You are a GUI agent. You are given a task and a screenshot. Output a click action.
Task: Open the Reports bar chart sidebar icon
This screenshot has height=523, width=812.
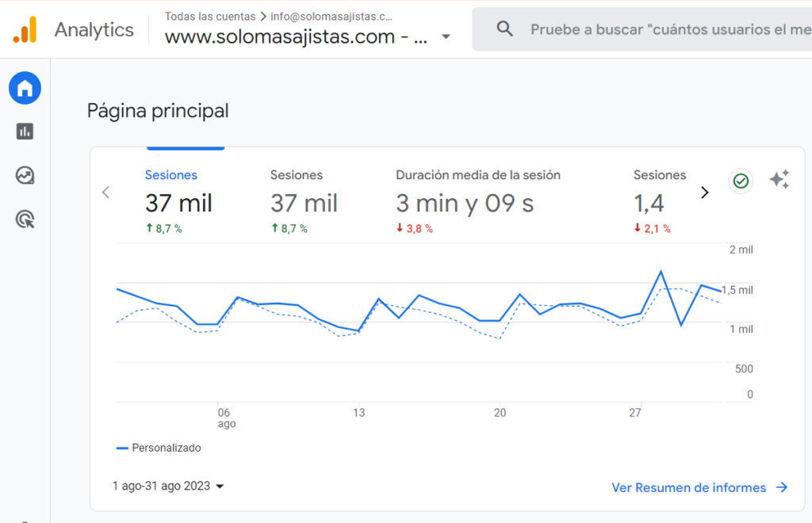coord(25,132)
